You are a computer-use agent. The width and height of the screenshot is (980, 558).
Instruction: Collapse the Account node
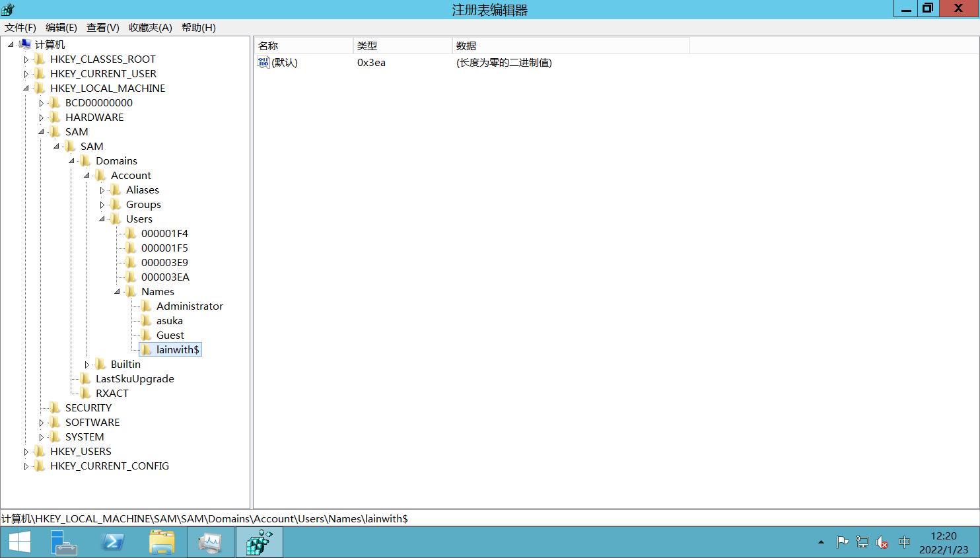[x=87, y=175]
